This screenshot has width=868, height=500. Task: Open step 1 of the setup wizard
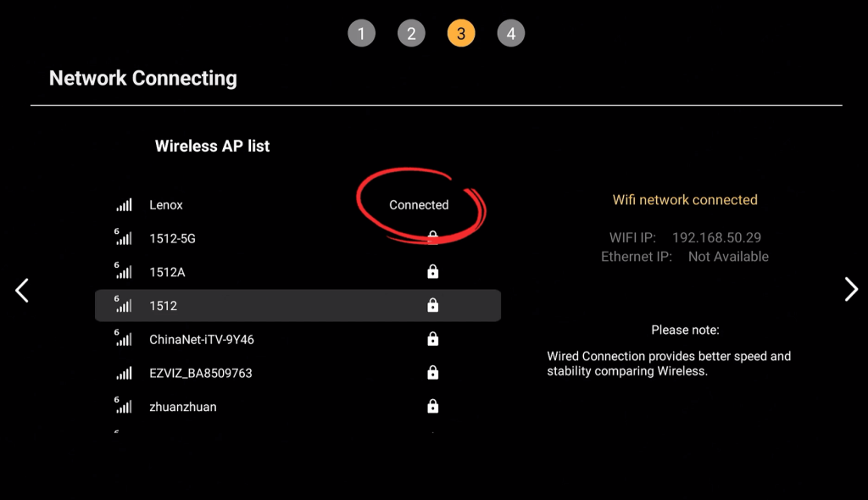362,33
